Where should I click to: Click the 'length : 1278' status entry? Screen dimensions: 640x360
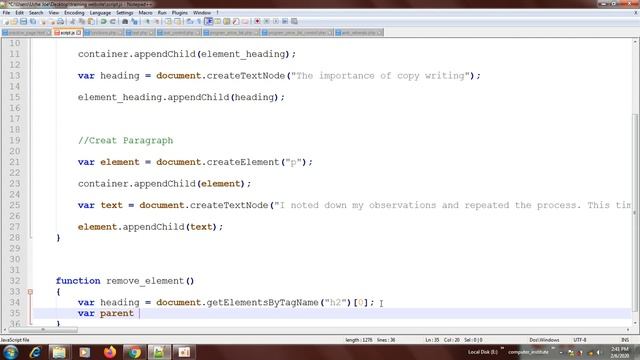[358, 340]
